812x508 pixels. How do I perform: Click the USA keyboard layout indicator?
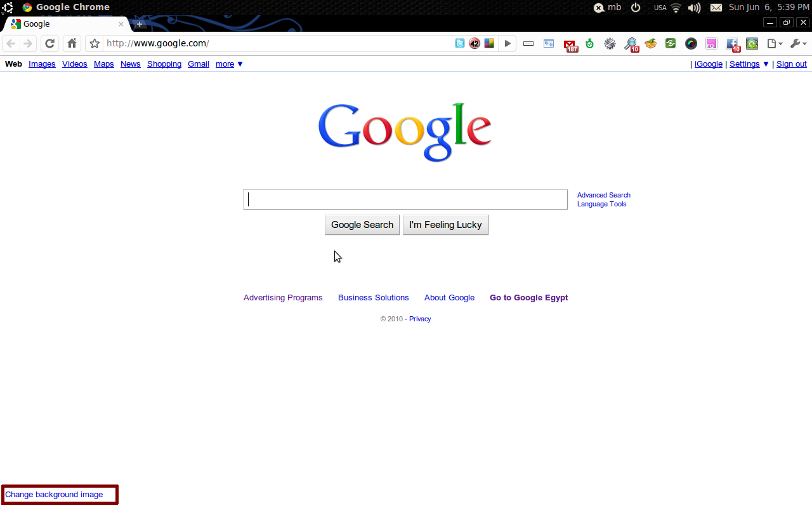[660, 8]
